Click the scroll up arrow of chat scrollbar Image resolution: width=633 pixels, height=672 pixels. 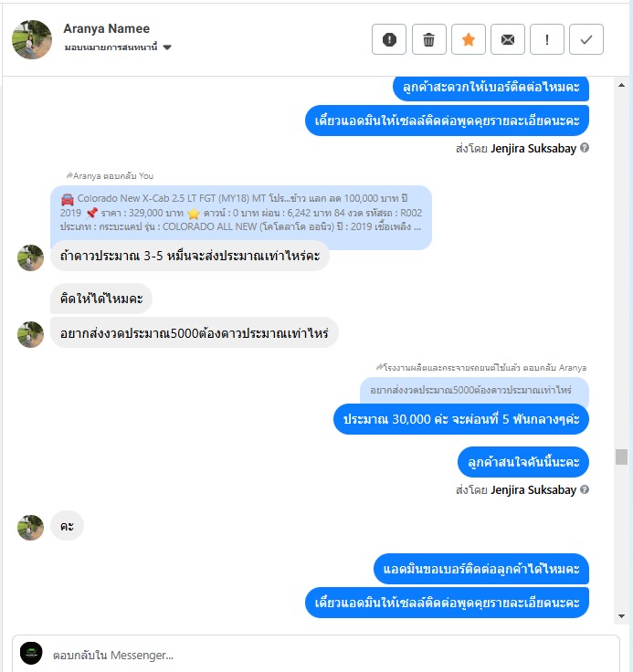pos(621,85)
